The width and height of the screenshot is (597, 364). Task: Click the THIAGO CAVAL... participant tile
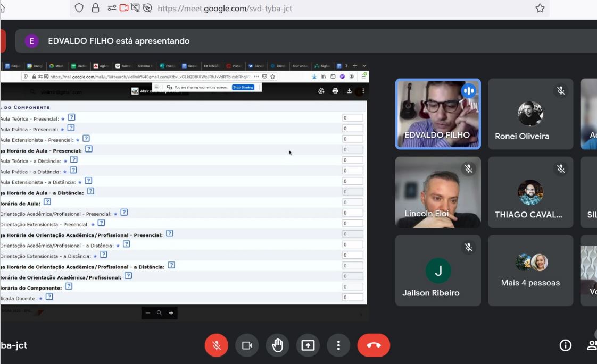pos(530,192)
